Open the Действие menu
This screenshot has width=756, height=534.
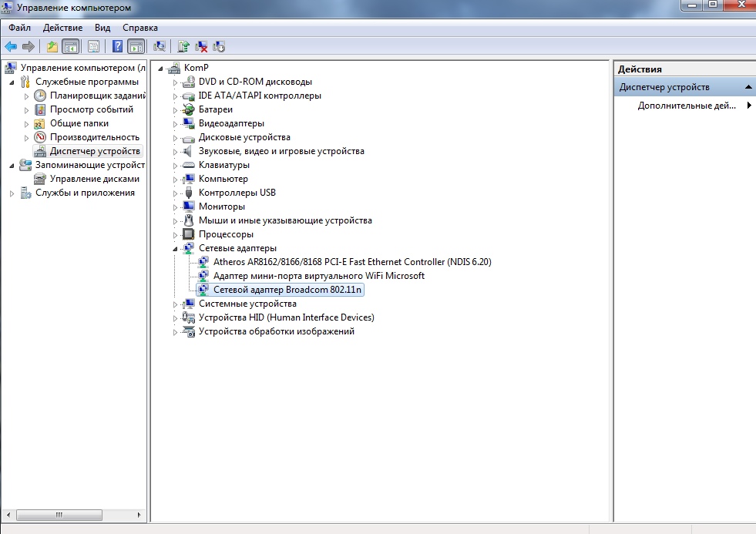[x=62, y=28]
